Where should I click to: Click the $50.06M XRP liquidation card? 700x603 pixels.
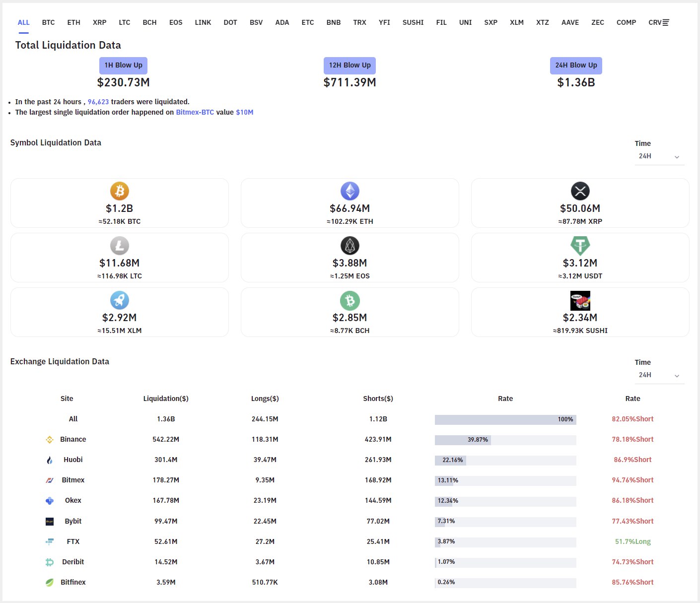click(580, 203)
